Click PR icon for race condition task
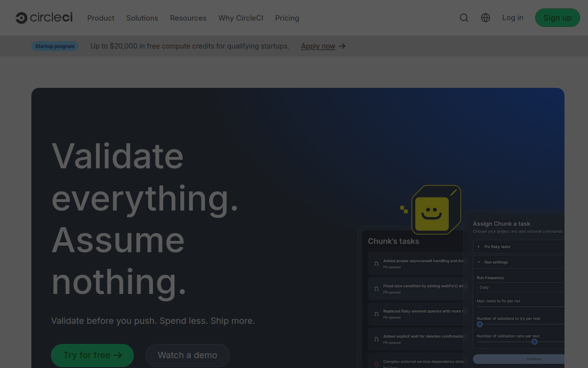The image size is (588, 368). (376, 289)
